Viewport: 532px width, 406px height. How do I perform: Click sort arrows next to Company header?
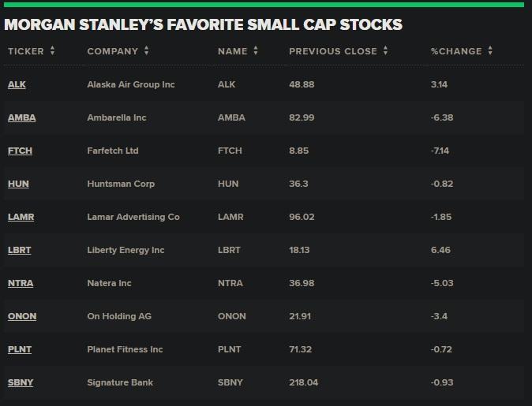[147, 51]
